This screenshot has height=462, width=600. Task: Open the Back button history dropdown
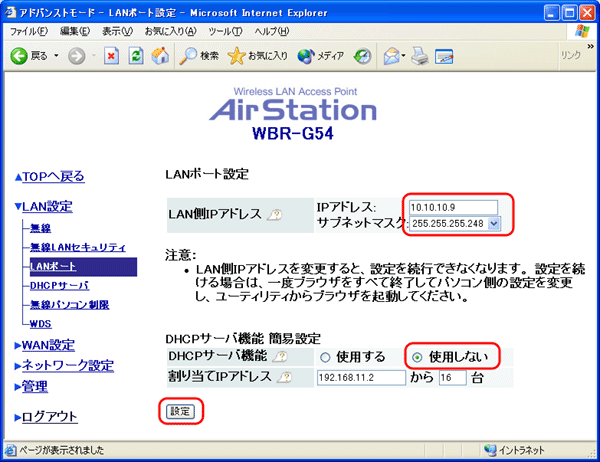pyautogui.click(x=56, y=56)
